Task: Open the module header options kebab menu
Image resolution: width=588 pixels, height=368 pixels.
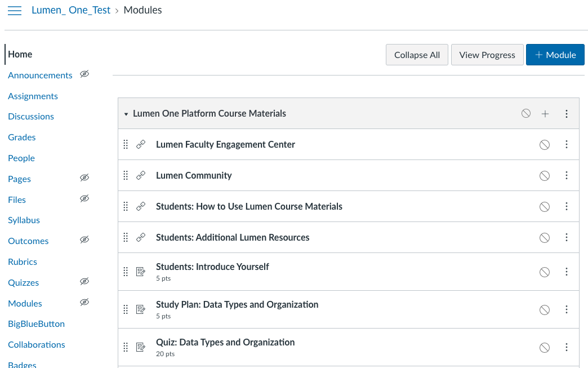Action: pos(567,113)
